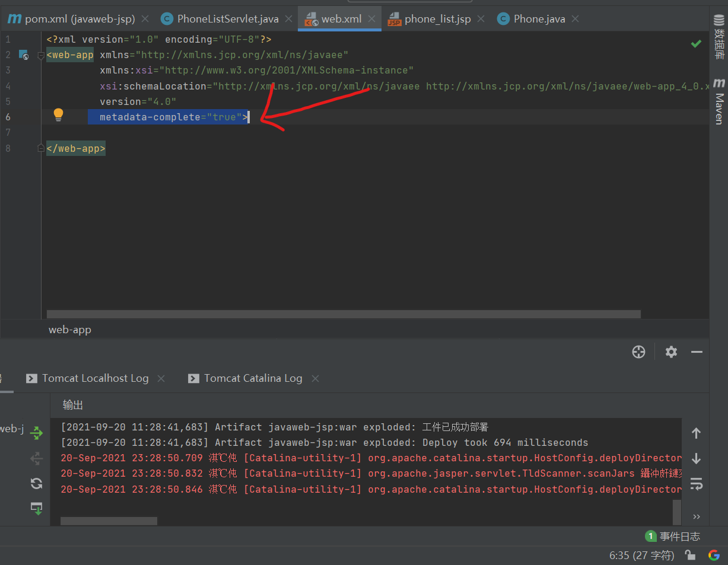
Task: Collapse the web-app element fold marker
Action: point(40,55)
